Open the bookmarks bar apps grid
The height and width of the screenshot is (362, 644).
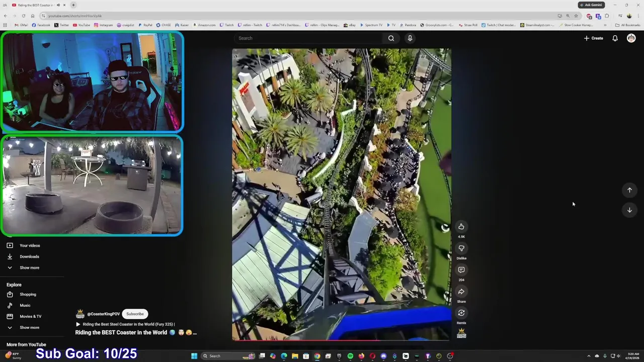[5, 25]
